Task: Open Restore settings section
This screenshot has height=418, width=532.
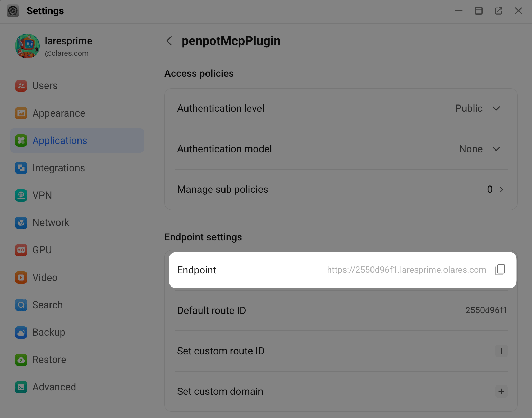Action: click(77, 360)
